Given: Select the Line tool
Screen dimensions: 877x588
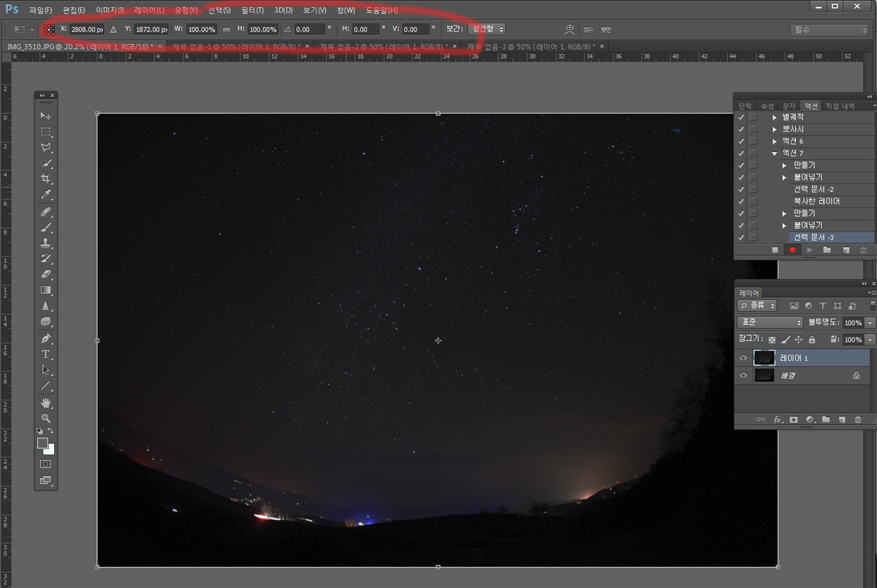Looking at the screenshot, I should [x=46, y=386].
